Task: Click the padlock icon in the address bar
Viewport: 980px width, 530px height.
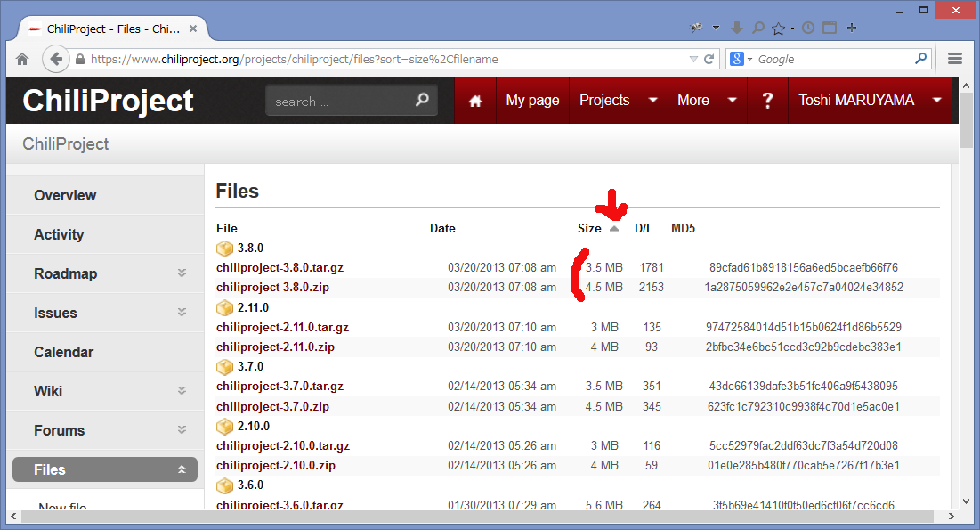Action: click(80, 60)
